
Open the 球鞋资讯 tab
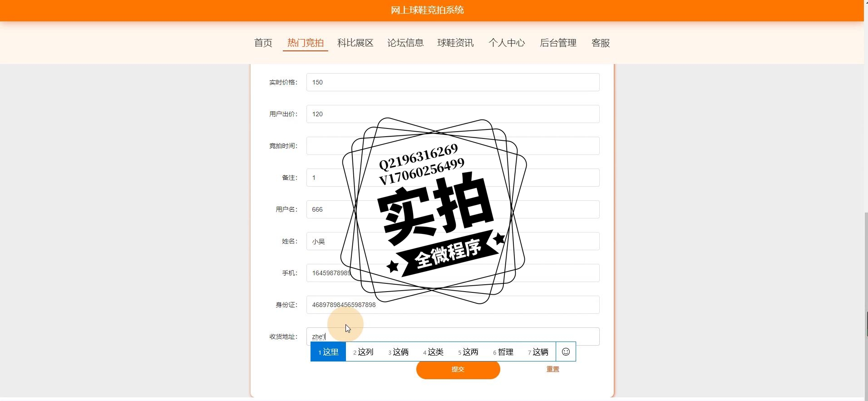[x=455, y=43]
